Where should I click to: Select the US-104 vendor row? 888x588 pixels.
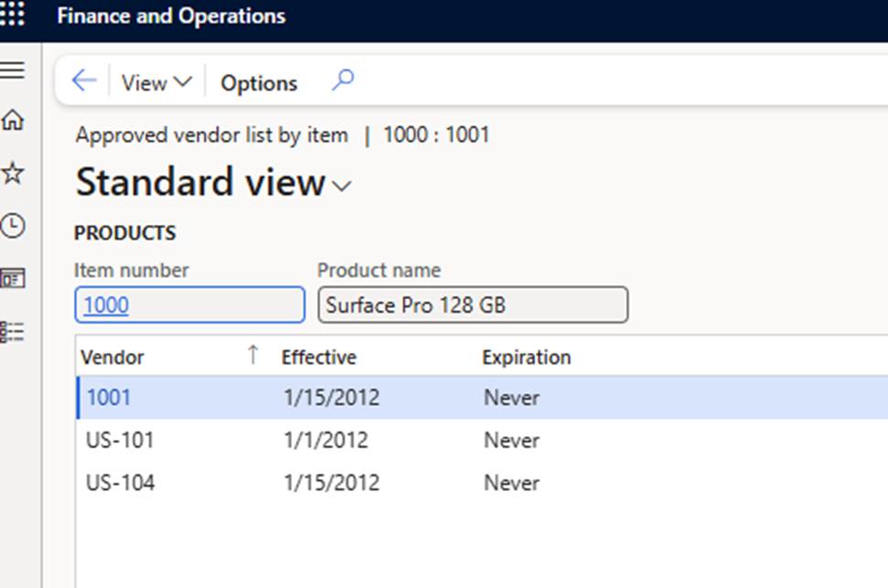point(120,482)
